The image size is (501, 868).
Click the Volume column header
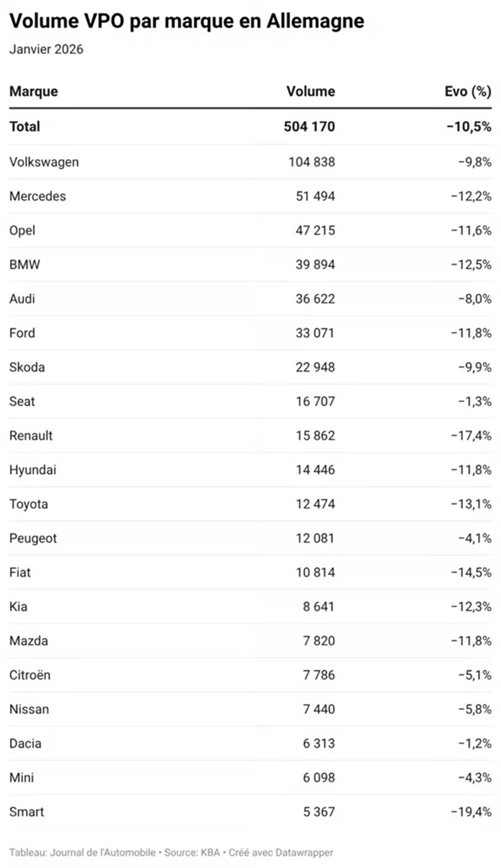pos(310,91)
